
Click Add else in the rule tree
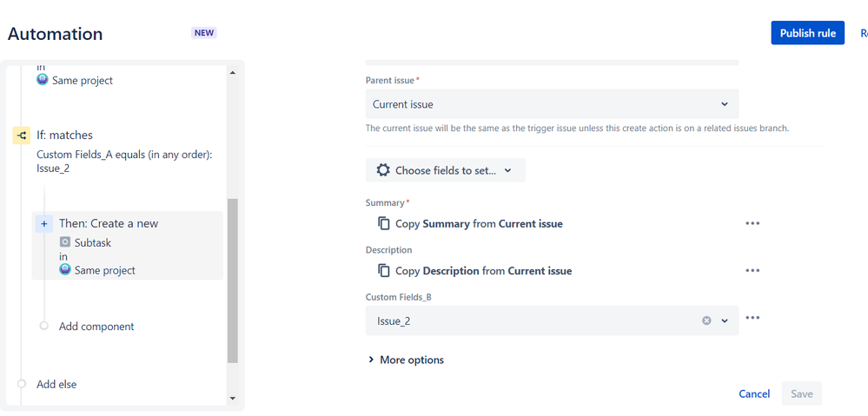[56, 384]
